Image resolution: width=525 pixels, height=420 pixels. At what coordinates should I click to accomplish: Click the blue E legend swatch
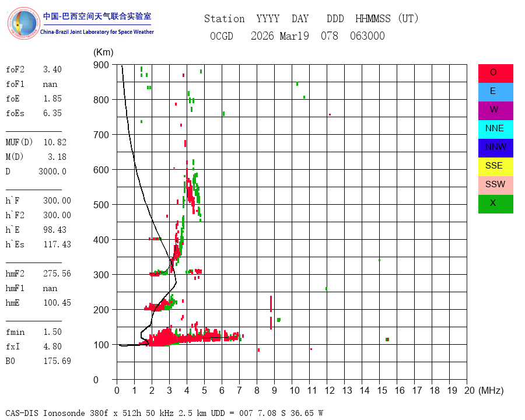(x=495, y=92)
